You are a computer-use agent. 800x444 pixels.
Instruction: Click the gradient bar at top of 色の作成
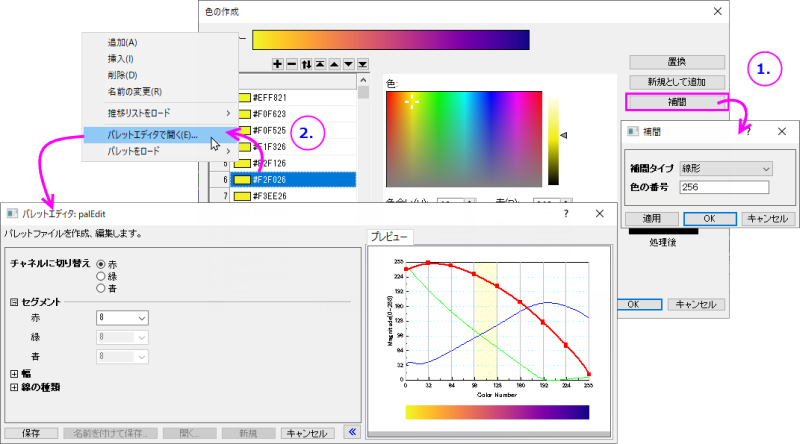391,40
